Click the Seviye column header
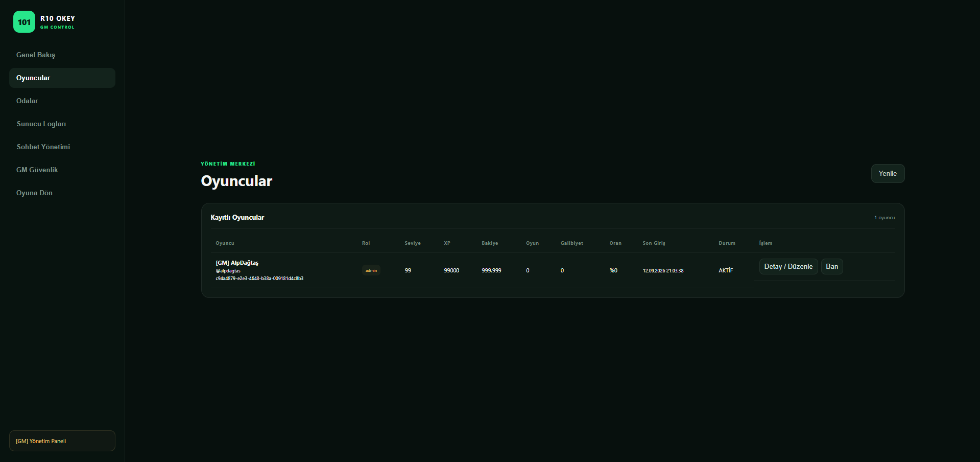Viewport: 980px width, 462px height. [x=413, y=243]
